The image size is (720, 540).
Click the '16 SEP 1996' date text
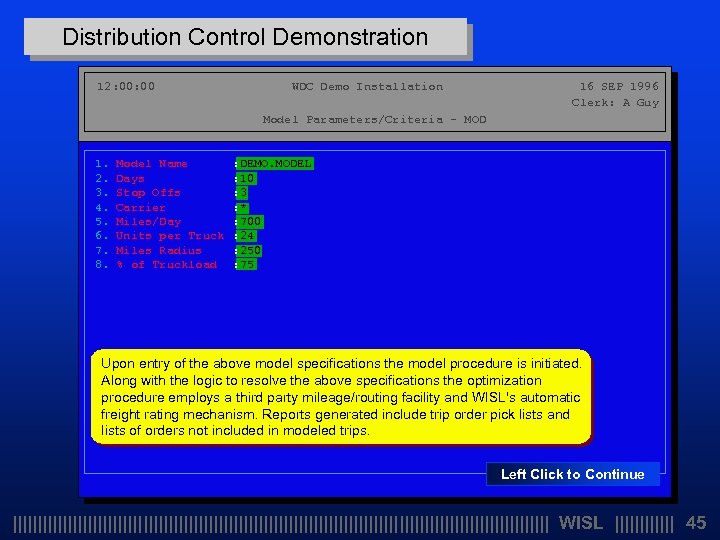point(619,86)
